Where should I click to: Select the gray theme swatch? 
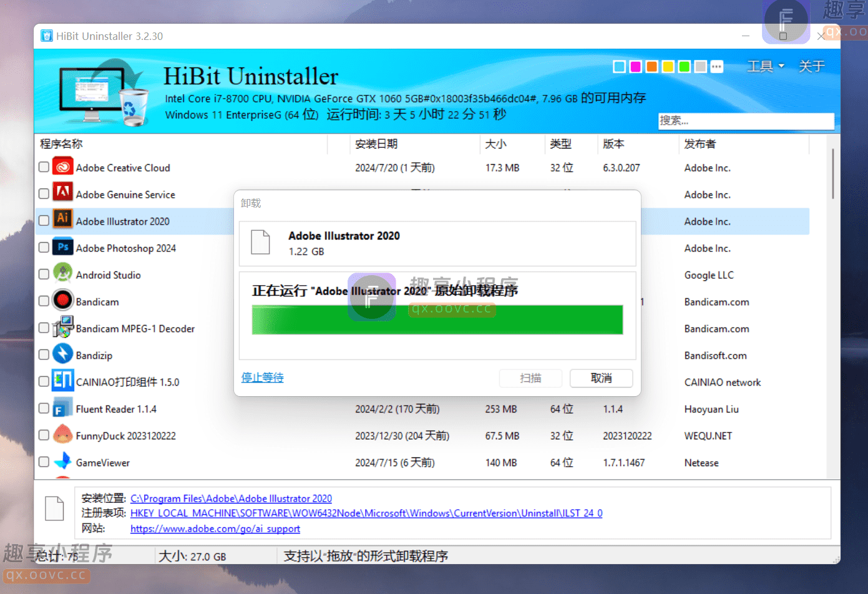700,67
